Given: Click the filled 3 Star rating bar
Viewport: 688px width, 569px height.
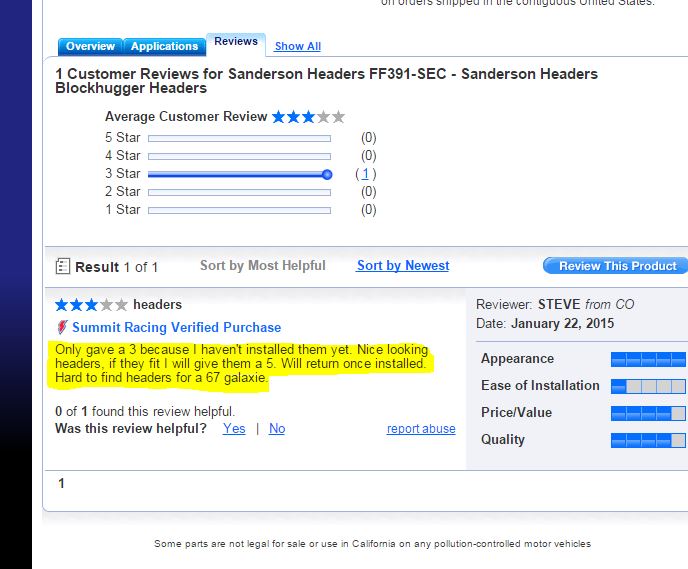Looking at the screenshot, I should pyautogui.click(x=240, y=175).
